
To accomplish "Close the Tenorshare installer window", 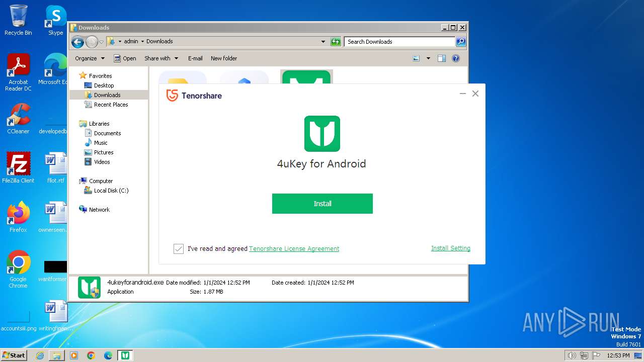I will tap(475, 94).
